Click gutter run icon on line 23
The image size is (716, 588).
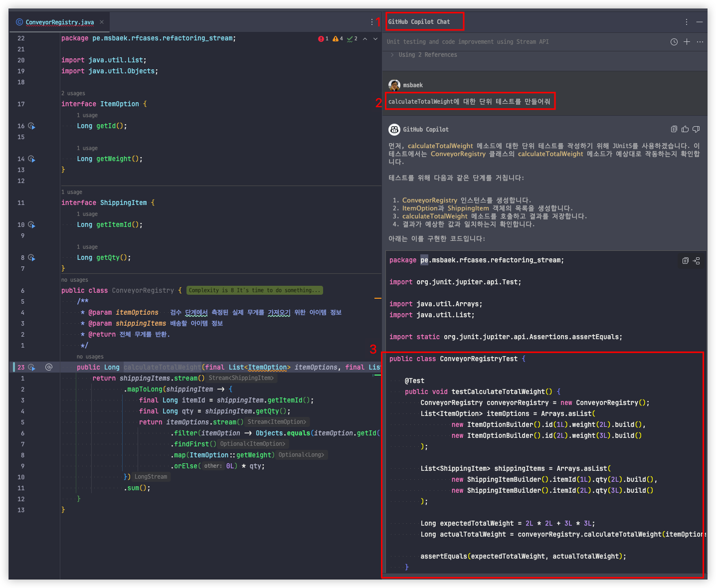31,368
